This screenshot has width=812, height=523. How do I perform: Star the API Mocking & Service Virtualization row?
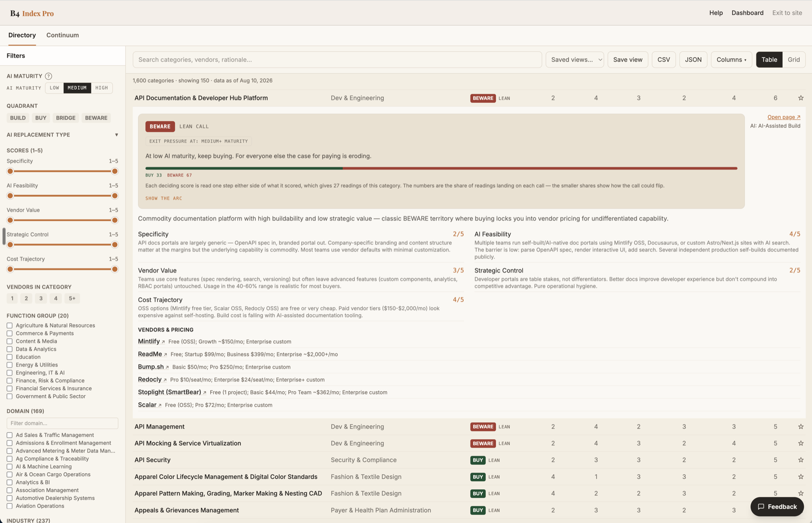click(x=801, y=443)
